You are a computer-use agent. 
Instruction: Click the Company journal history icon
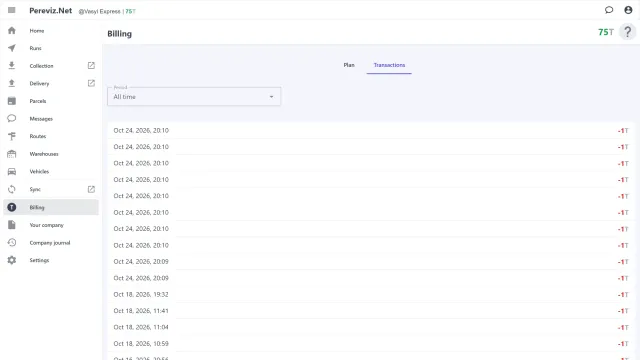pyautogui.click(x=12, y=242)
